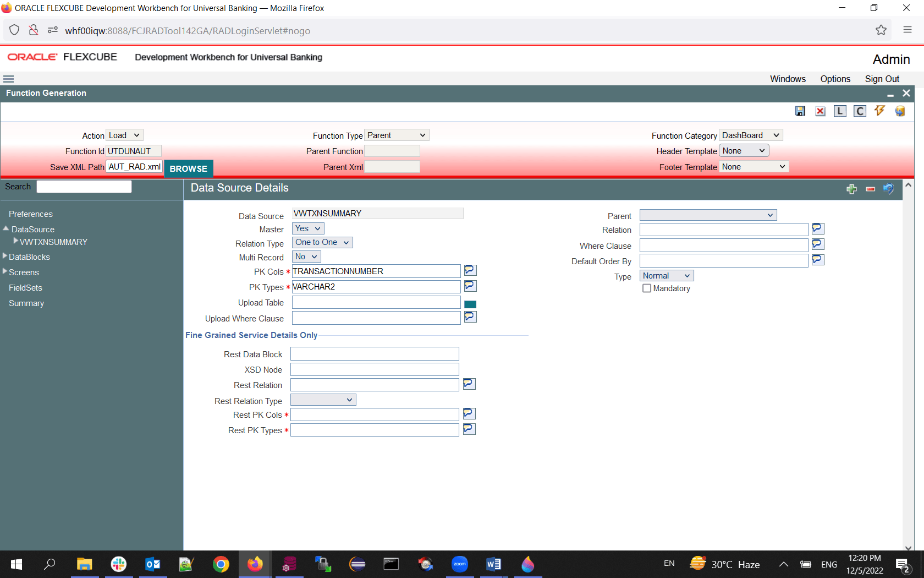This screenshot has width=924, height=578.
Task: Click teal Upload Table lookup button
Action: tap(470, 304)
